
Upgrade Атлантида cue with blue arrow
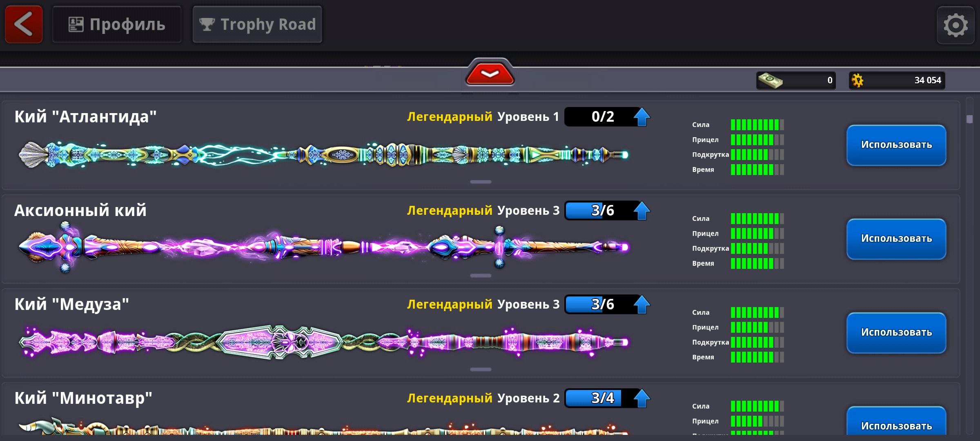(641, 117)
